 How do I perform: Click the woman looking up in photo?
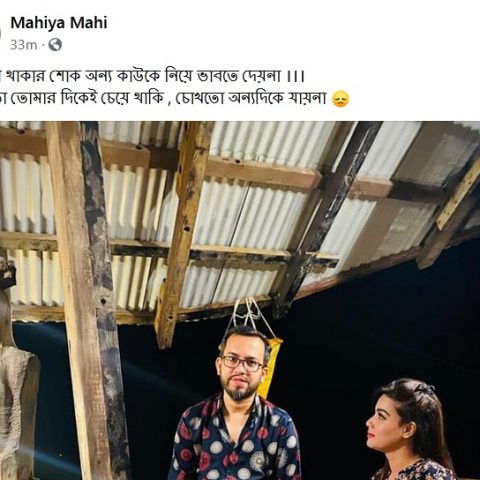pos(410,430)
